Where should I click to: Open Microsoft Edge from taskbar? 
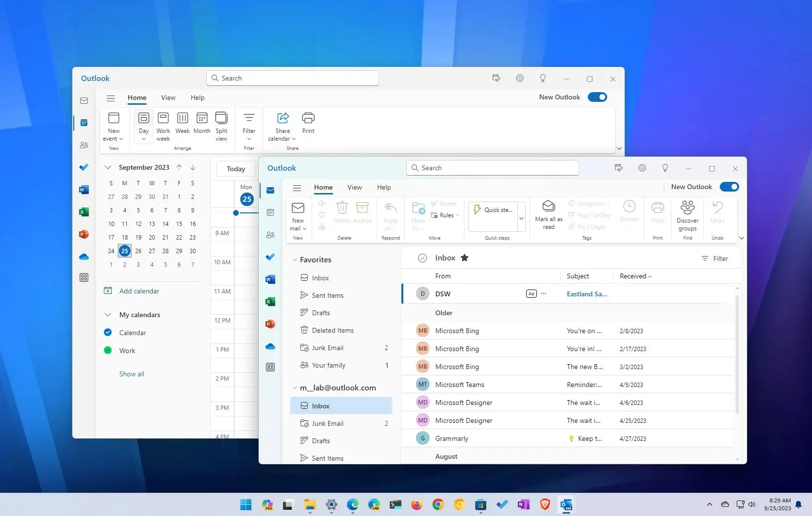pyautogui.click(x=353, y=505)
